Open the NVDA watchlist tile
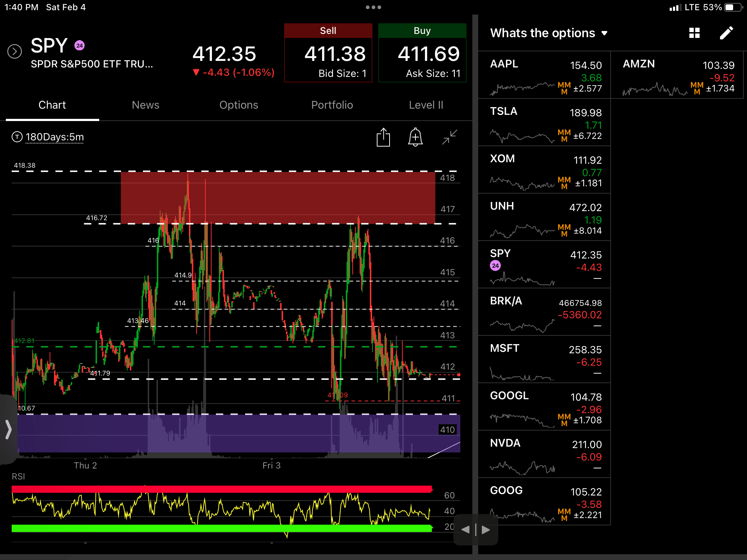Viewport: 747px width, 560px height. [x=544, y=454]
